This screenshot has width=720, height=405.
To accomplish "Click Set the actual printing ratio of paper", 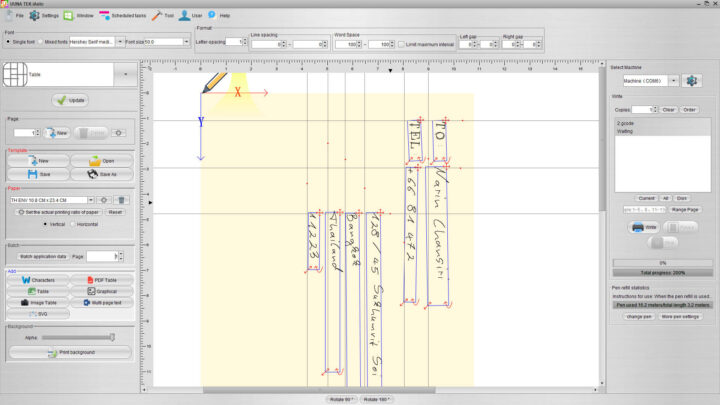I will click(58, 212).
